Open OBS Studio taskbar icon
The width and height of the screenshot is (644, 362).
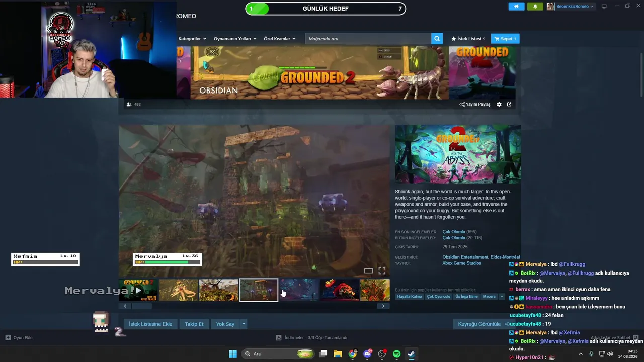(x=382, y=354)
